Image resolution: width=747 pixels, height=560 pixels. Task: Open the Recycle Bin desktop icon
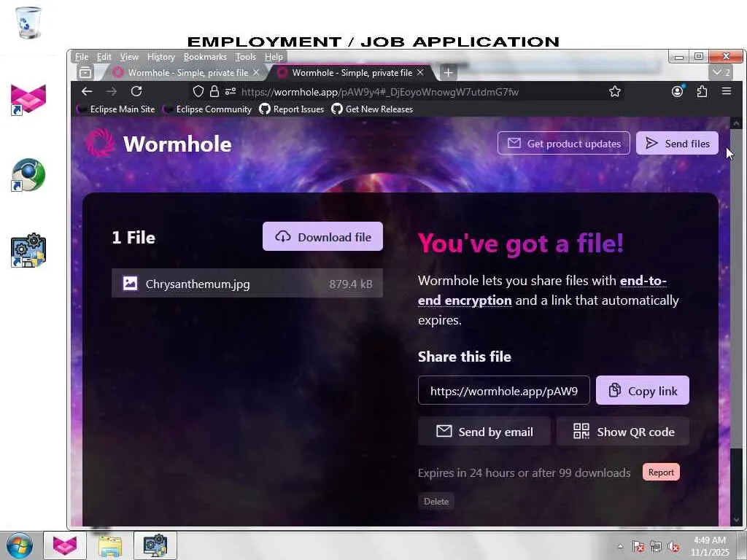tap(28, 23)
